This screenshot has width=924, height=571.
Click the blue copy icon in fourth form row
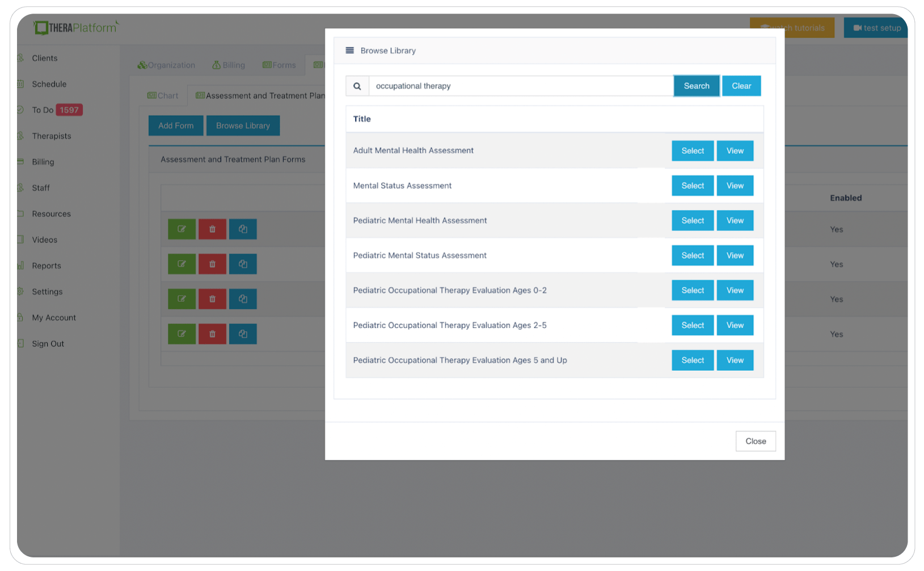pyautogui.click(x=243, y=334)
